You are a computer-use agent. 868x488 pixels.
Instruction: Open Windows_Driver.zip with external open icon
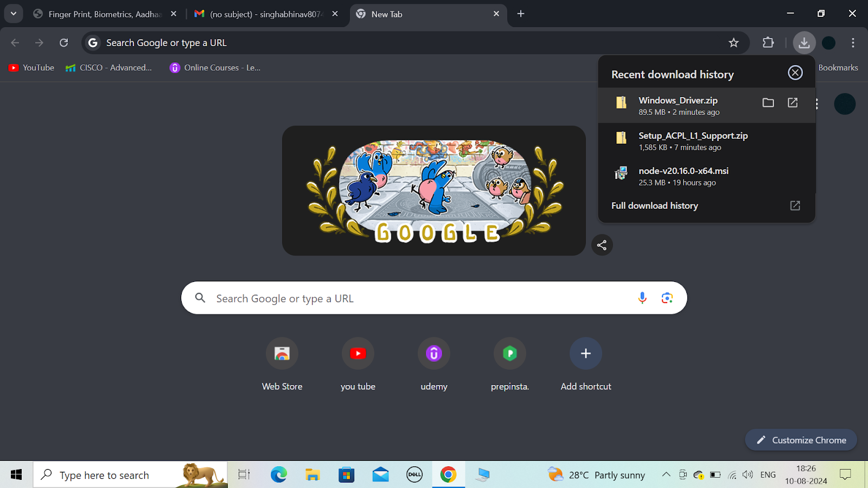[793, 102]
